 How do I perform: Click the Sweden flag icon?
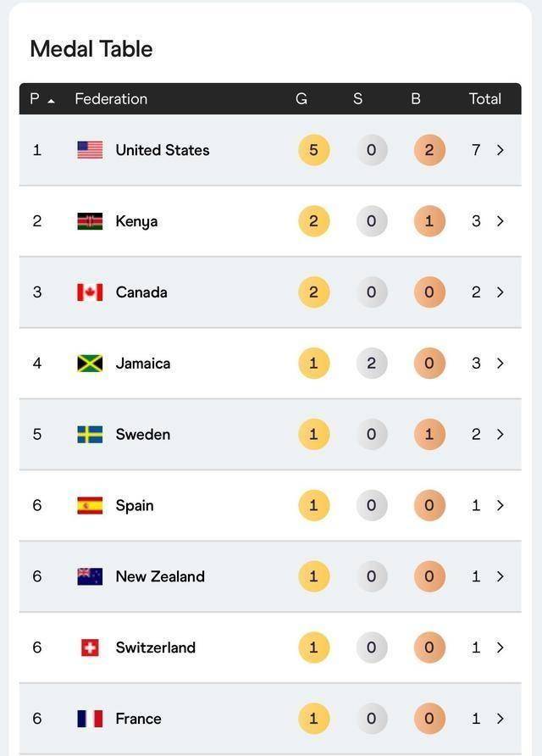point(90,435)
